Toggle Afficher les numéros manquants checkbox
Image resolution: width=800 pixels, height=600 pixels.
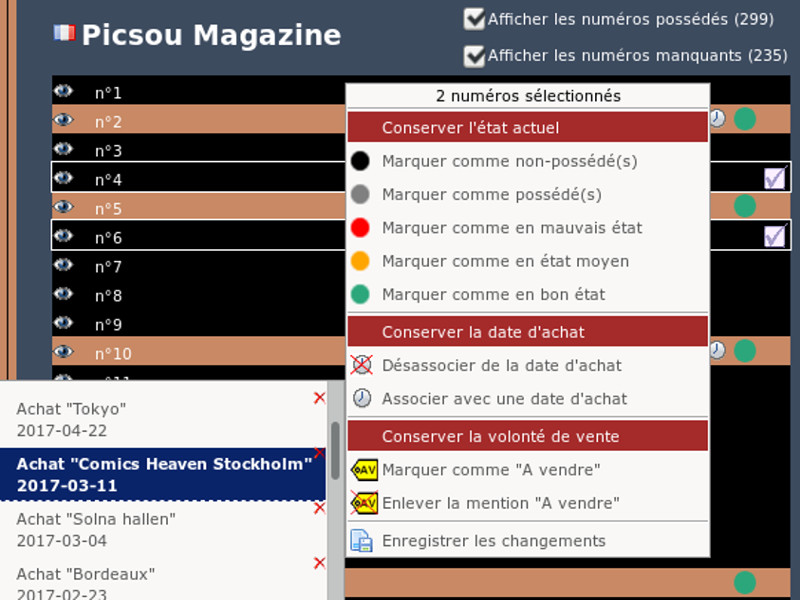pos(474,56)
